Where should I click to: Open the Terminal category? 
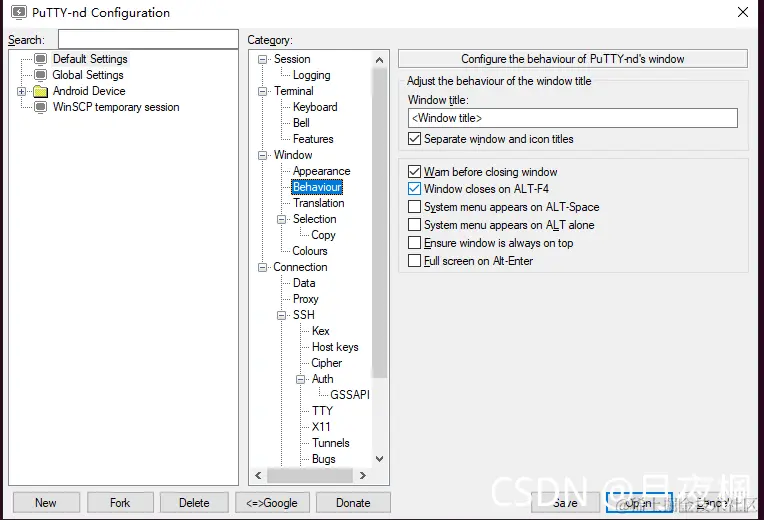point(293,91)
